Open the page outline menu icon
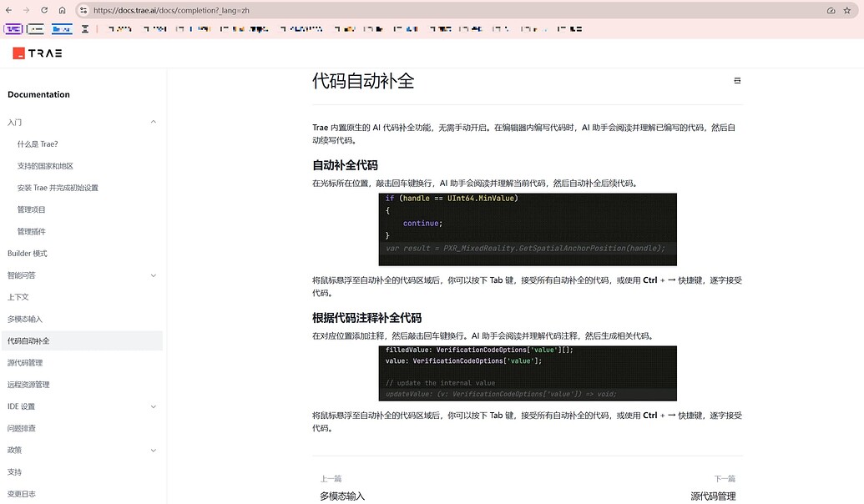The image size is (864, 504). coord(737,80)
